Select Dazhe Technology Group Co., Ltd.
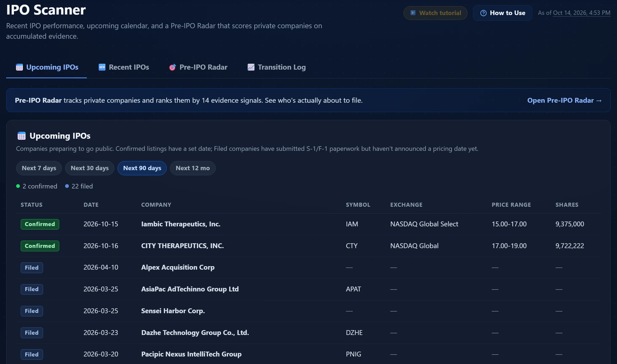Screen dimensions: 617x364 tap(195, 333)
